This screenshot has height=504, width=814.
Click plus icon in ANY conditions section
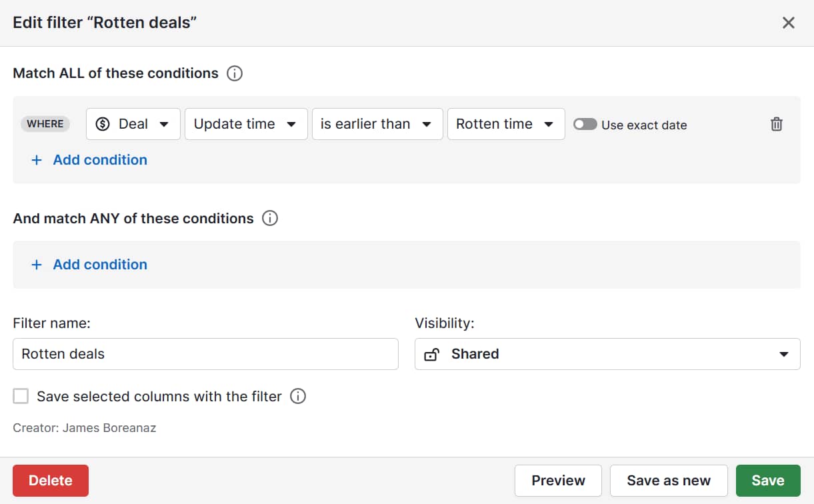37,265
